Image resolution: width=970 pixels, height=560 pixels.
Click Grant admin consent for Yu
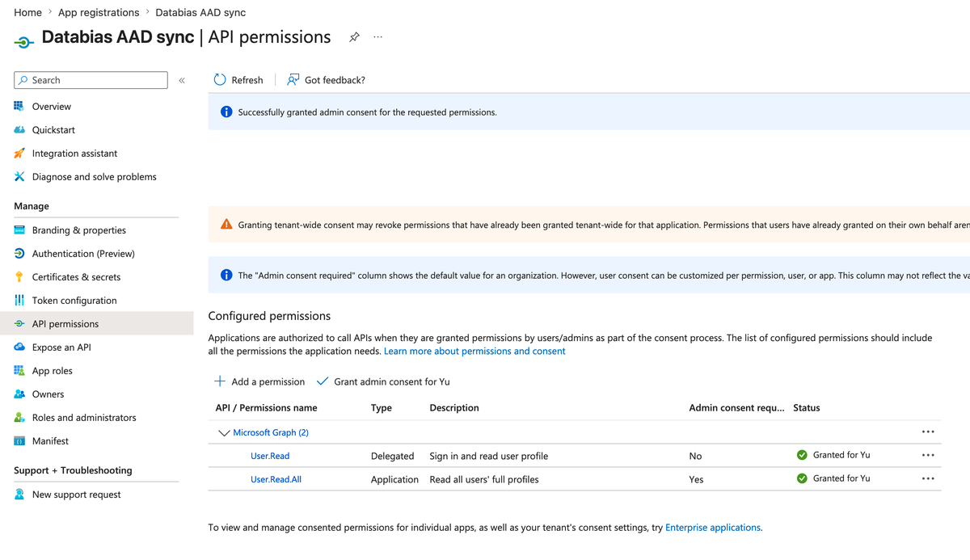coord(383,381)
